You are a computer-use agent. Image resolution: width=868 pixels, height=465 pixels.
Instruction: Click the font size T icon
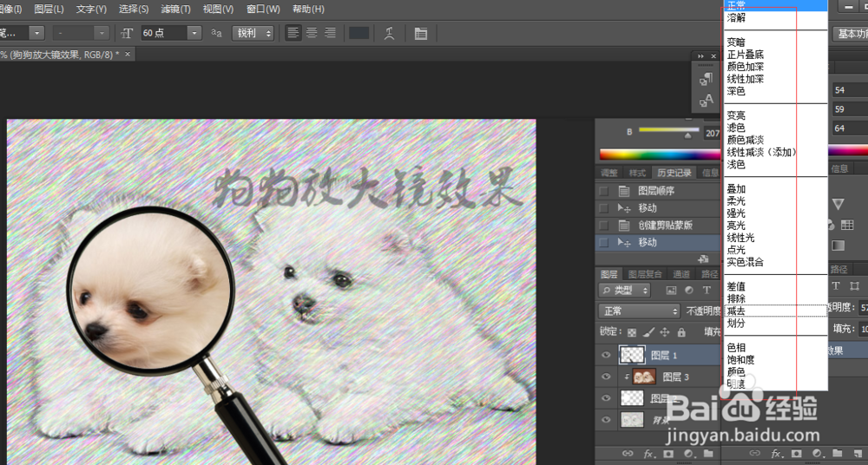127,33
